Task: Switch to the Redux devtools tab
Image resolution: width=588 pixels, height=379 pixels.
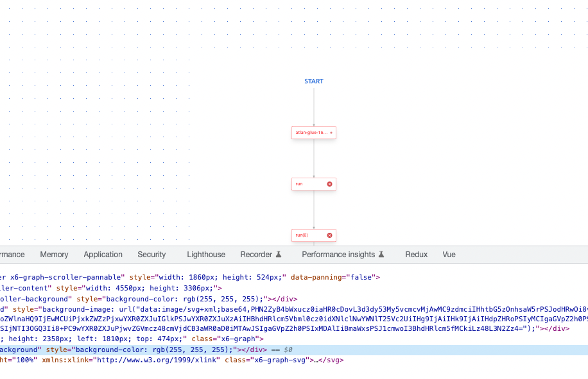Action: point(416,255)
